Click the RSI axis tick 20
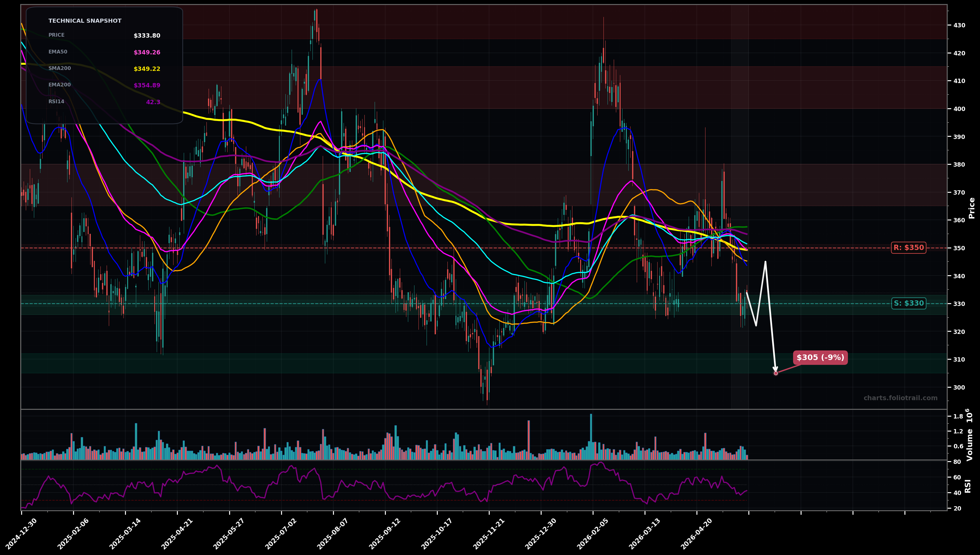Image resolution: width=980 pixels, height=555 pixels. [x=957, y=508]
